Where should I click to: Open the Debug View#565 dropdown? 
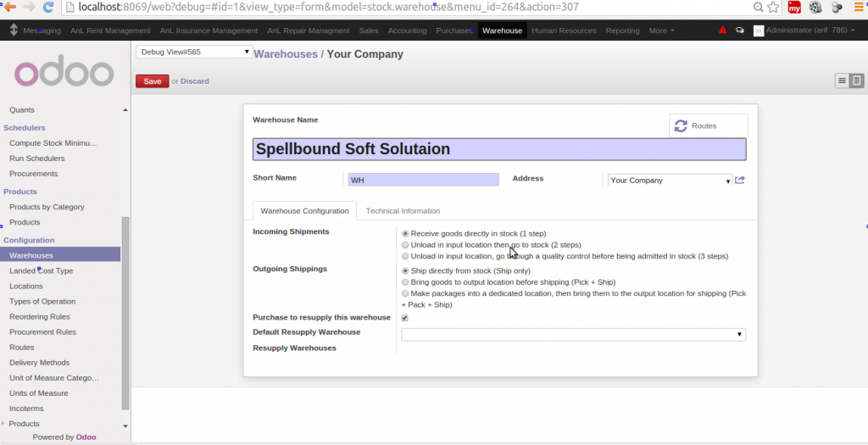tap(194, 52)
